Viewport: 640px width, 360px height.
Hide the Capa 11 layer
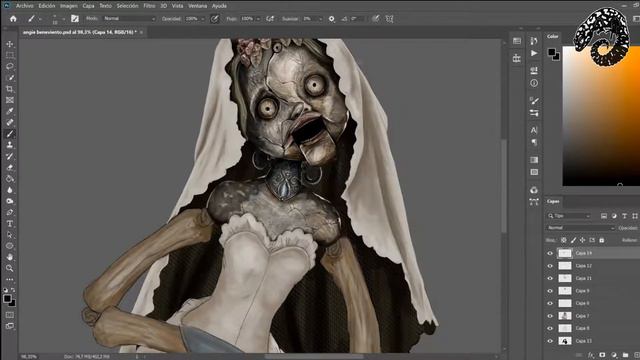550,278
